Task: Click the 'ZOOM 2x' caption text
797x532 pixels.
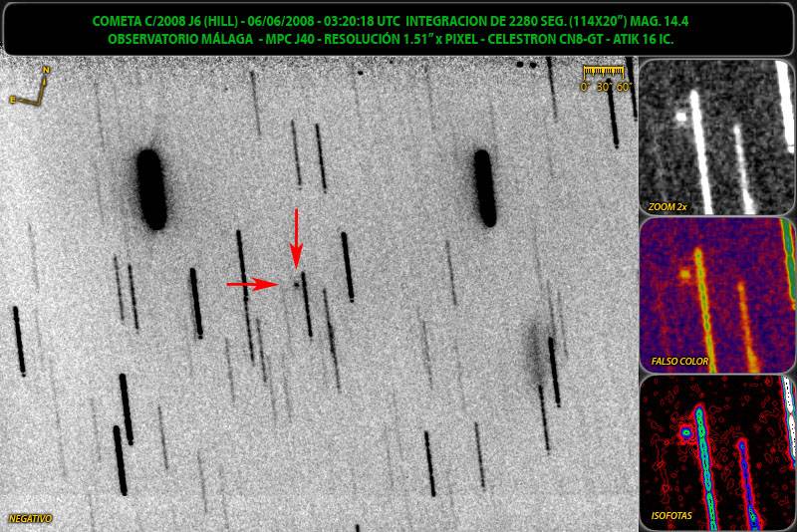Action: 667,207
